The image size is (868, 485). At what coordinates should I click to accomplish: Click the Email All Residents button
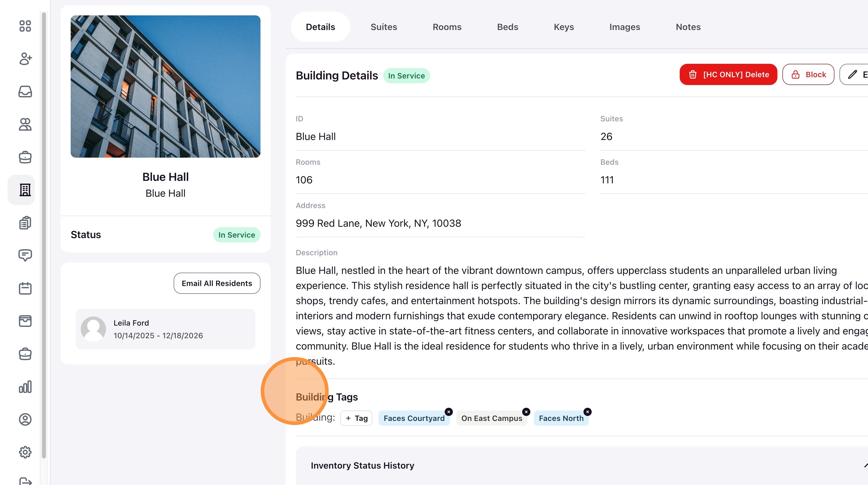[x=217, y=283]
